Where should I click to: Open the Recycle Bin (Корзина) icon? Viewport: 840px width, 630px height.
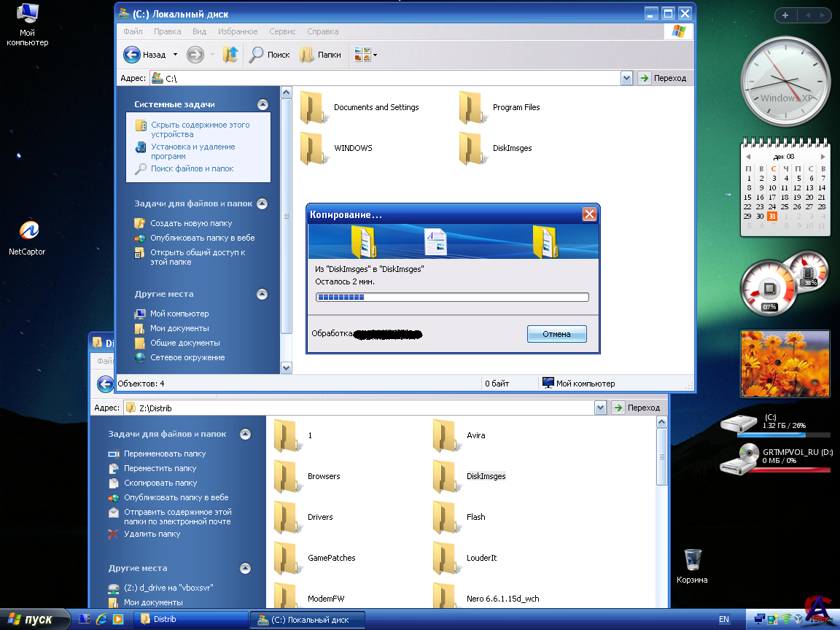point(692,561)
